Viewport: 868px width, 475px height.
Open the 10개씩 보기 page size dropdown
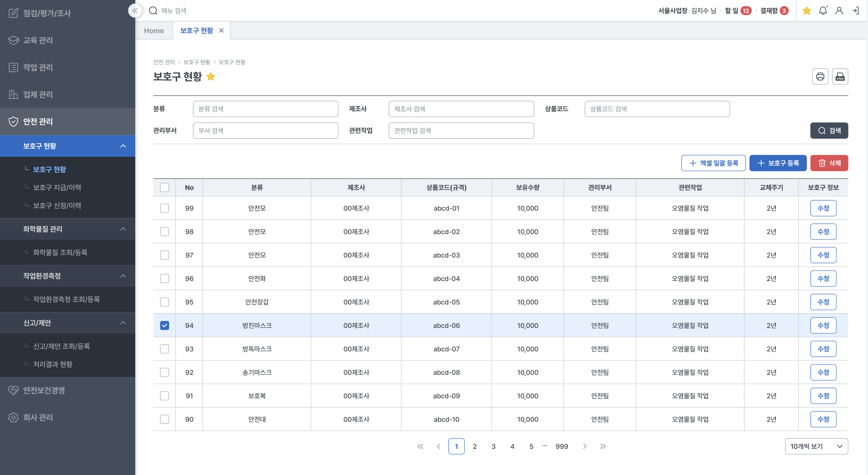tap(816, 446)
